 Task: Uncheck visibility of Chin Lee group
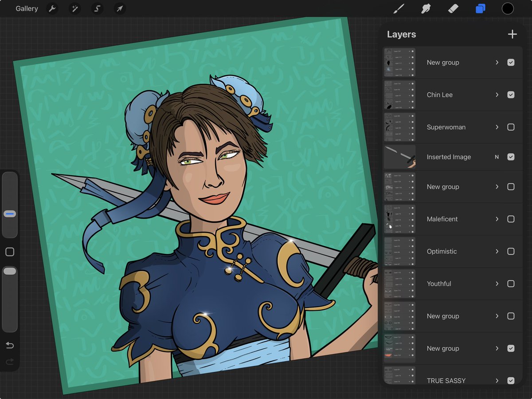(511, 95)
